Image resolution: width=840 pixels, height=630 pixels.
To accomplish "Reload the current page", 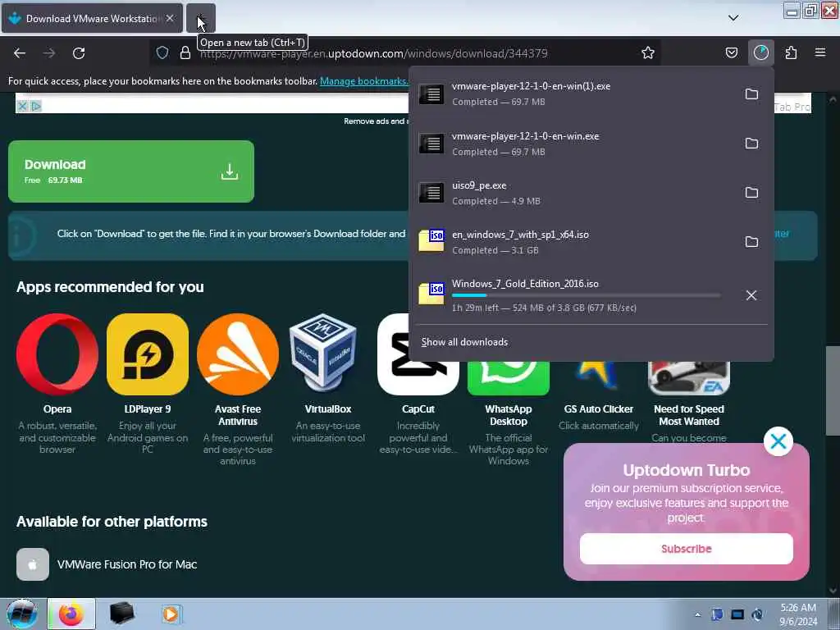I will click(x=79, y=53).
